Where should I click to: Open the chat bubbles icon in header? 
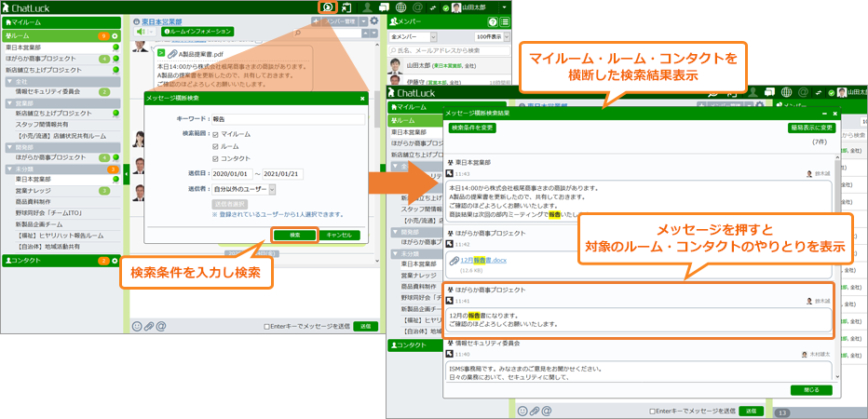click(384, 7)
